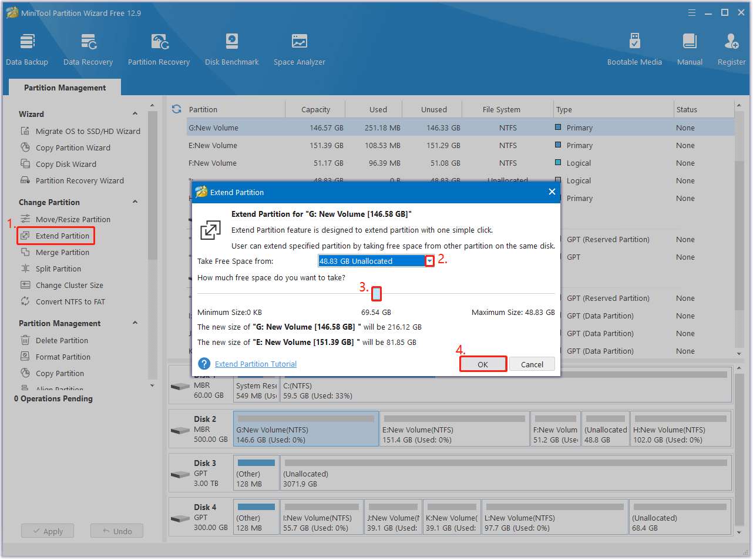Select G:New Volume block on Disk 2
This screenshot has width=753, height=560.
pos(306,429)
